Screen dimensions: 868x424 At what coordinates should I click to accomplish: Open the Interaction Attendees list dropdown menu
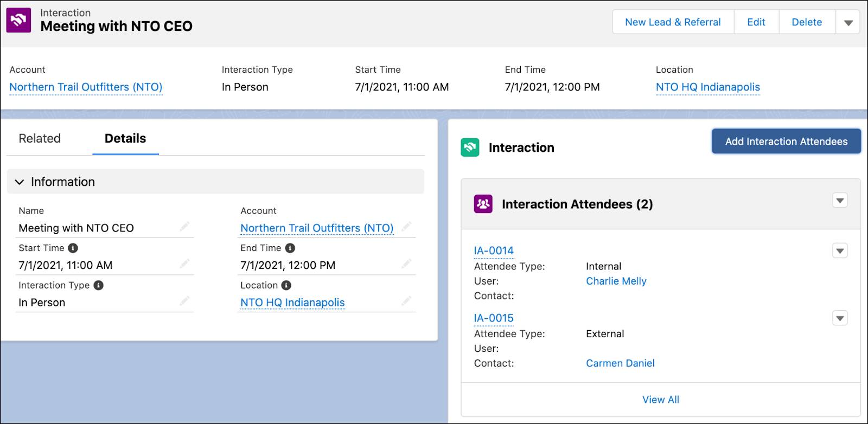click(x=840, y=201)
